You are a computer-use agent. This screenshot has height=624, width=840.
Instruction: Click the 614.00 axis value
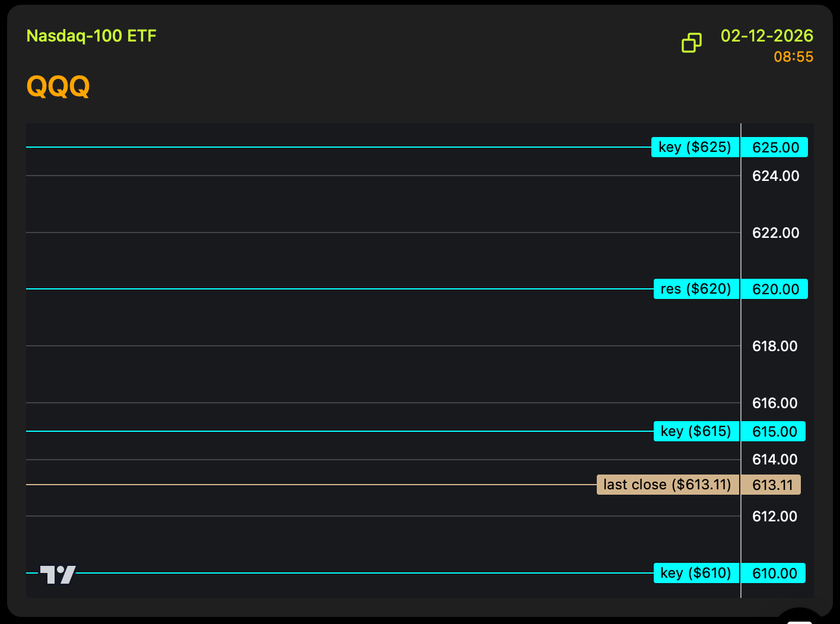(x=775, y=460)
